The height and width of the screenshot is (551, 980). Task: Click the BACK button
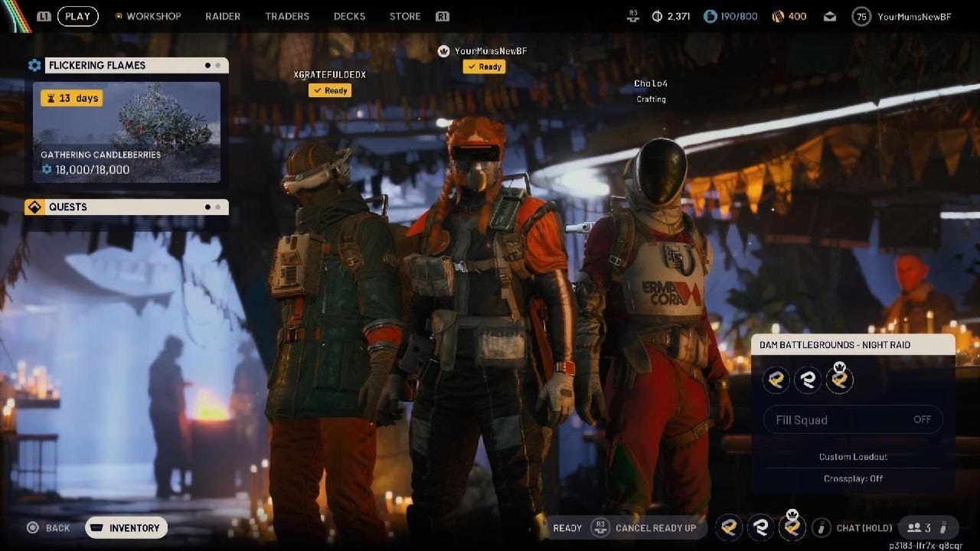tap(49, 528)
